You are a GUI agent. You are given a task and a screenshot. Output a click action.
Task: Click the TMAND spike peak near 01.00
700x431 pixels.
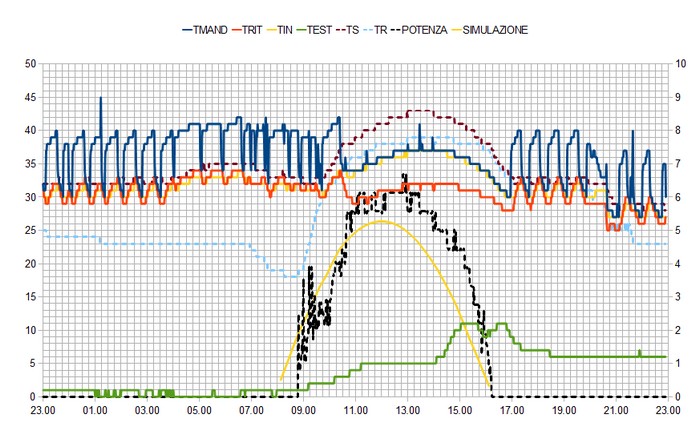(100, 98)
